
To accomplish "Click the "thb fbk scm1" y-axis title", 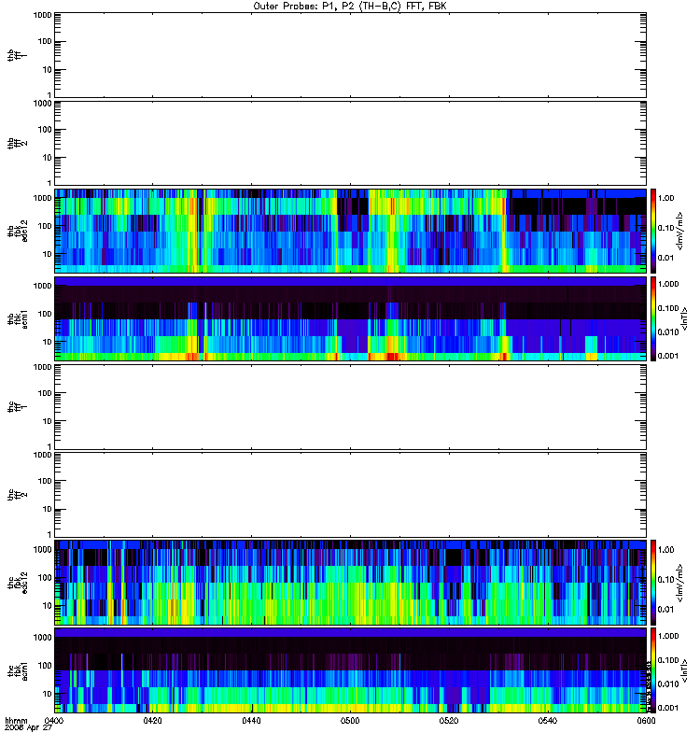I will click(17, 318).
